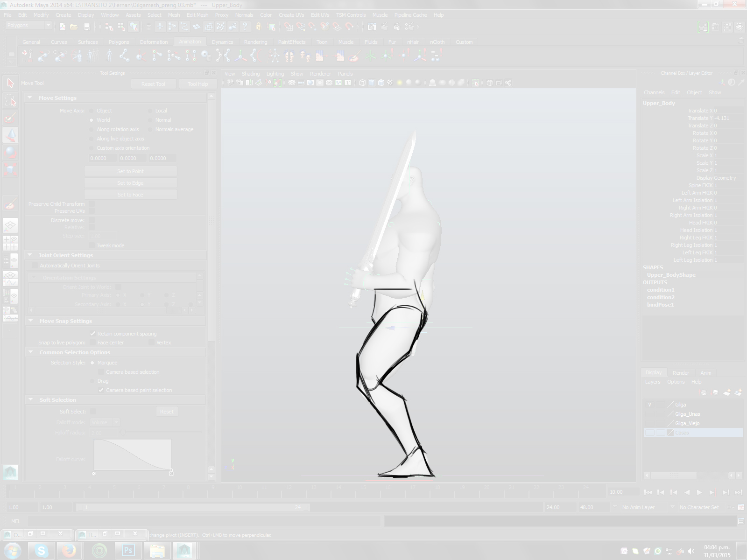Click the Set to Face button
This screenshot has height=560, width=747.
point(130,195)
